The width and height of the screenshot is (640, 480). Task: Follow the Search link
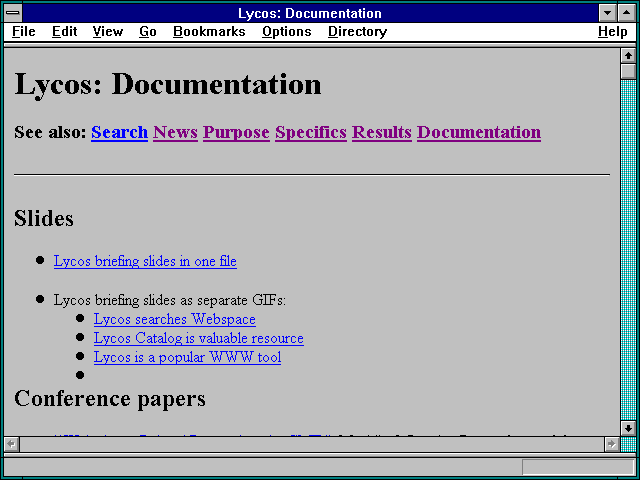119,132
